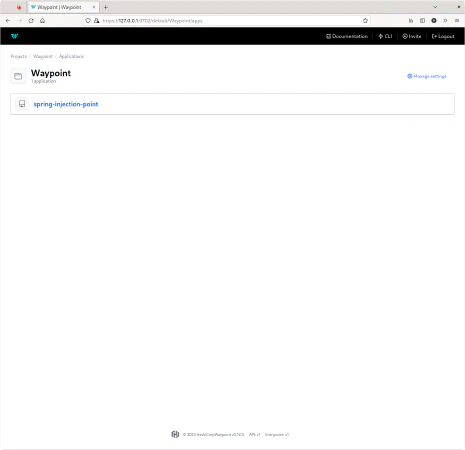The height and width of the screenshot is (450, 465).
Task: Close the Waypoint browser tab
Action: (x=94, y=7)
